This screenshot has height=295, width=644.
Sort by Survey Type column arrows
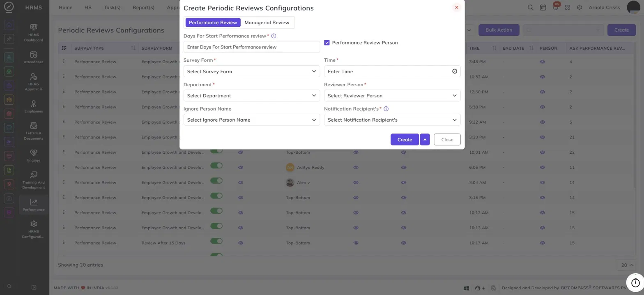click(x=133, y=48)
